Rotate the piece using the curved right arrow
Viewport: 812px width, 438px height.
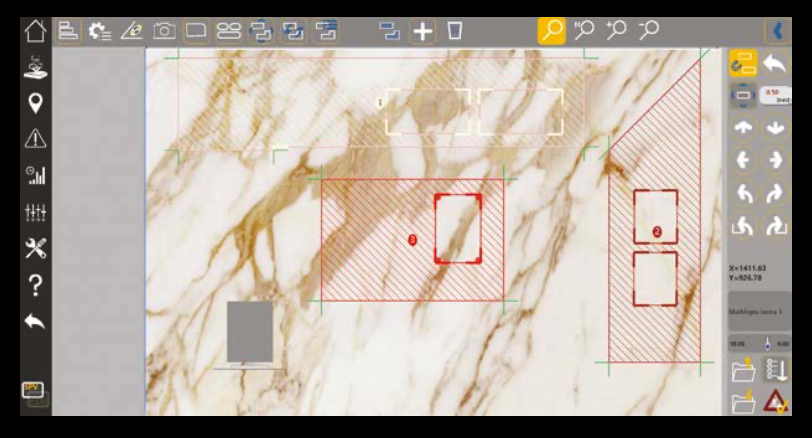tap(775, 194)
